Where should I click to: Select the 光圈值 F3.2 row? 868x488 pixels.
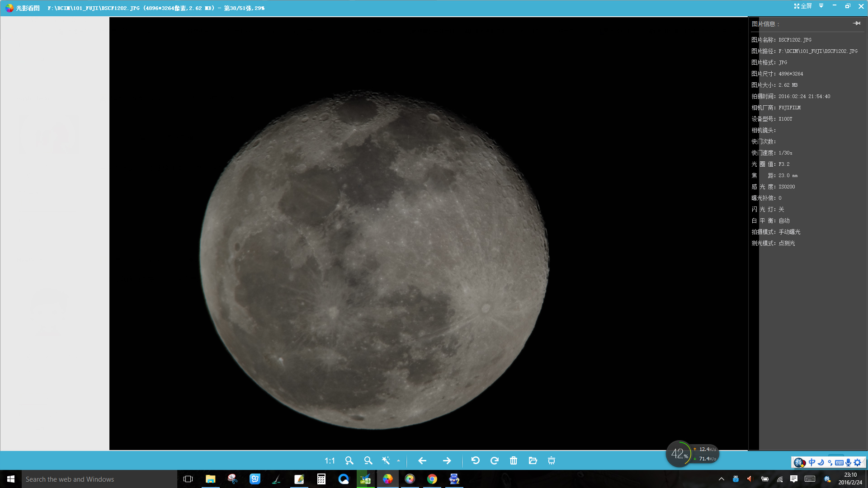coord(771,164)
